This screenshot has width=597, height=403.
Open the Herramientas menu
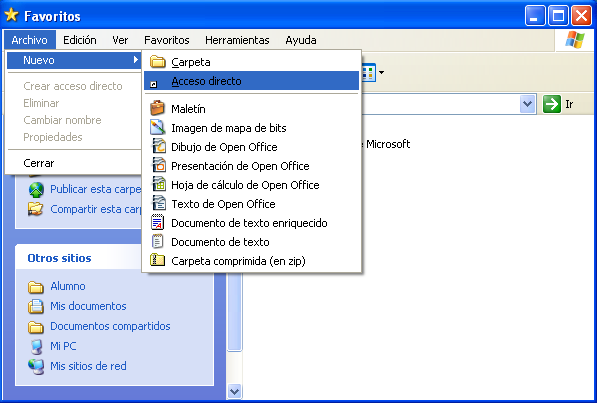tap(237, 40)
